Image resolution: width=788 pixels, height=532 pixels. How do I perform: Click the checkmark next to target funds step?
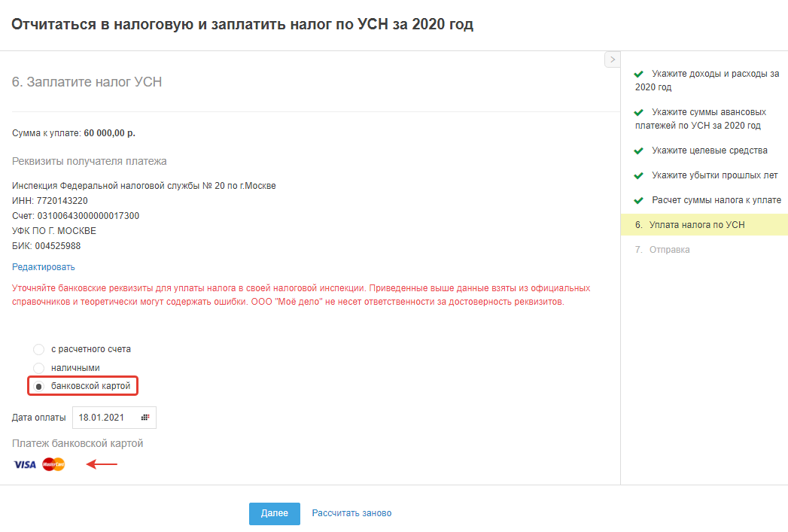[x=639, y=150]
